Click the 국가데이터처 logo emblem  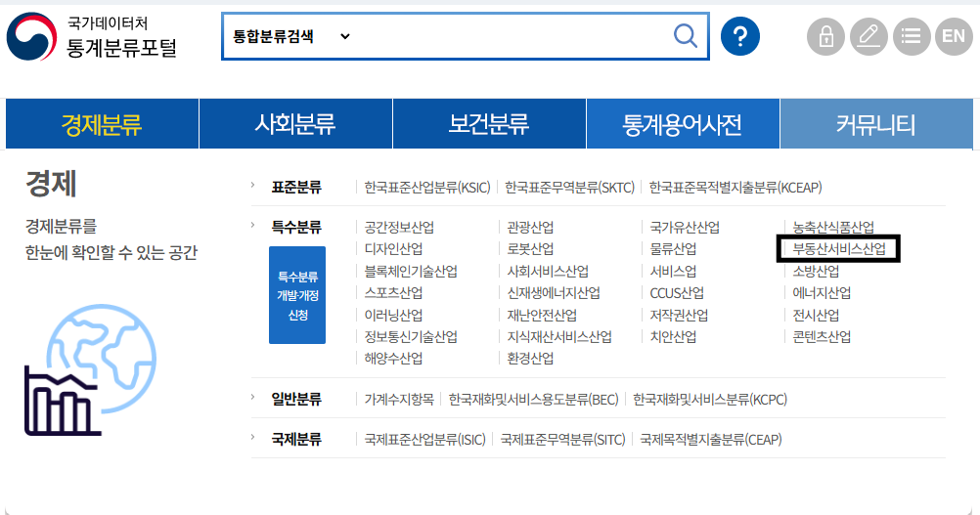pos(32,37)
